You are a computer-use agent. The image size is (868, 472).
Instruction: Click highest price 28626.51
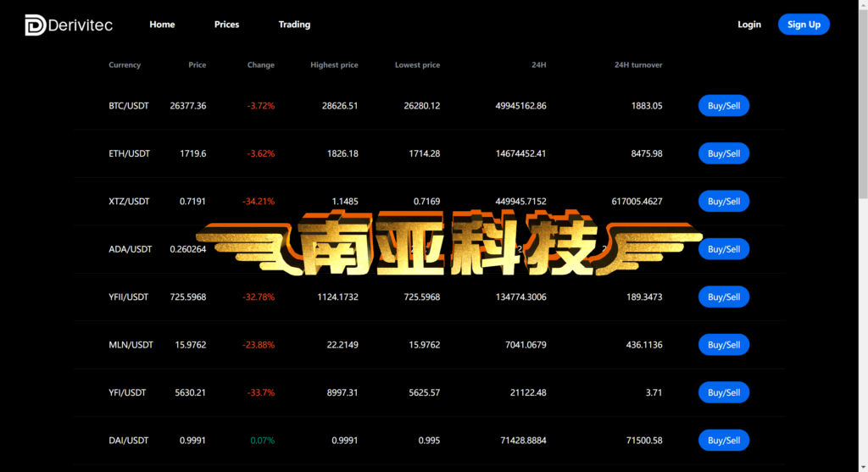340,106
